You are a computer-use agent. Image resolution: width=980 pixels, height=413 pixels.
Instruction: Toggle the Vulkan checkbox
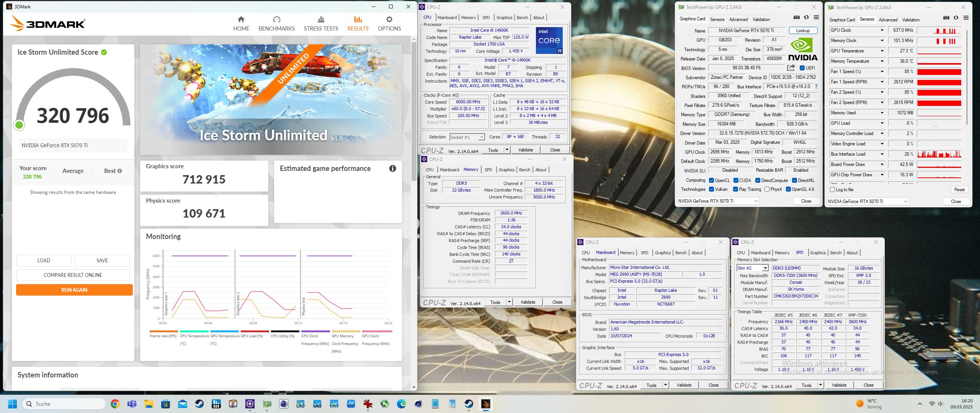711,189
